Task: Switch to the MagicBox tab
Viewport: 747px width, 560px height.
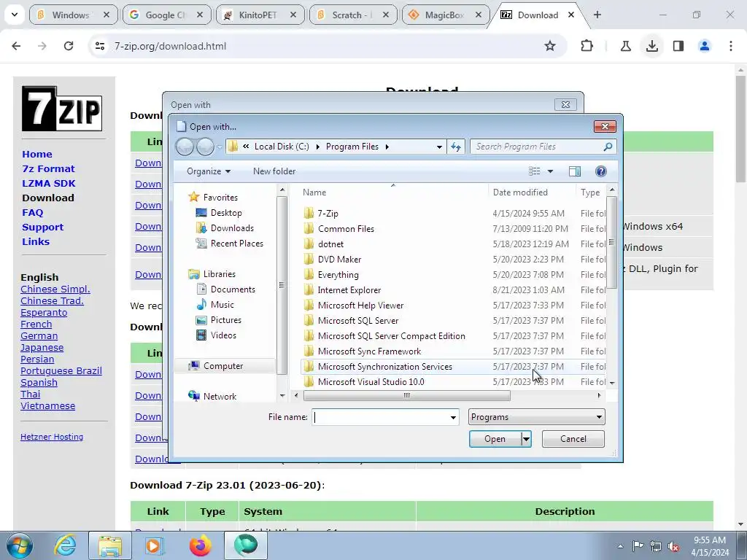Action: (x=444, y=15)
